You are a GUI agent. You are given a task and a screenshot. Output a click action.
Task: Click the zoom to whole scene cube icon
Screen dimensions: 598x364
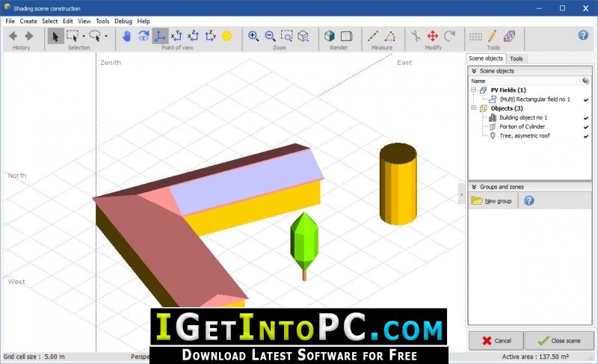(x=303, y=36)
